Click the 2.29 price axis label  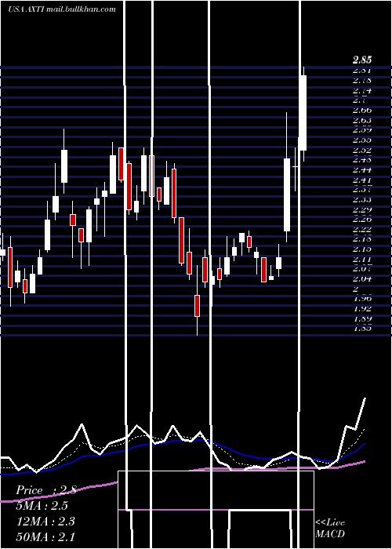coord(362,210)
